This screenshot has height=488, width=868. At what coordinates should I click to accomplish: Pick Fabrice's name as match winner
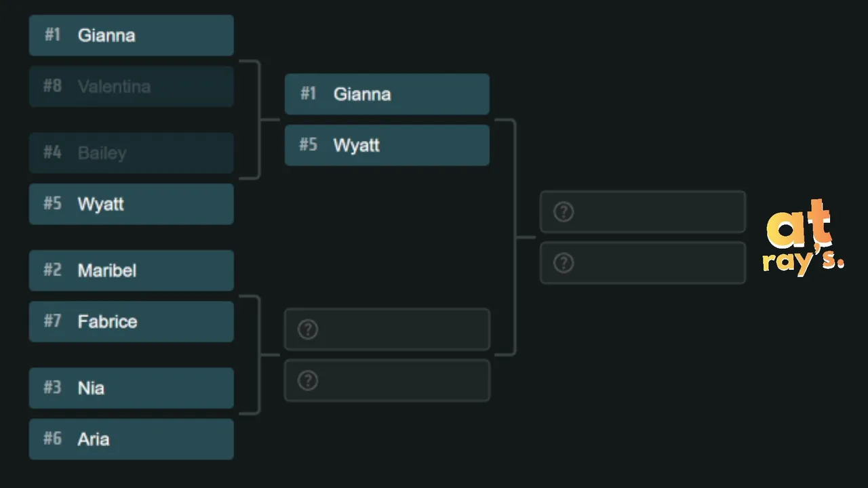click(x=107, y=321)
